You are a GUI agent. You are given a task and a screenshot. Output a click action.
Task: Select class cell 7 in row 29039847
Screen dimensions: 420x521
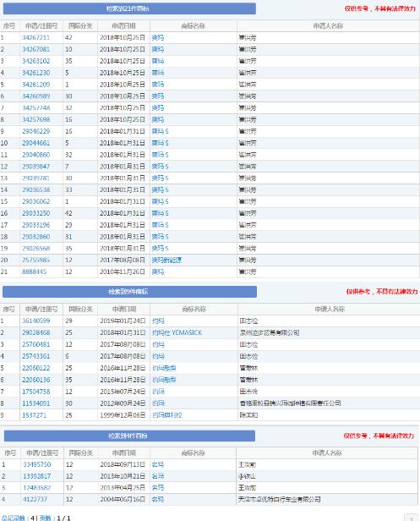coord(67,167)
